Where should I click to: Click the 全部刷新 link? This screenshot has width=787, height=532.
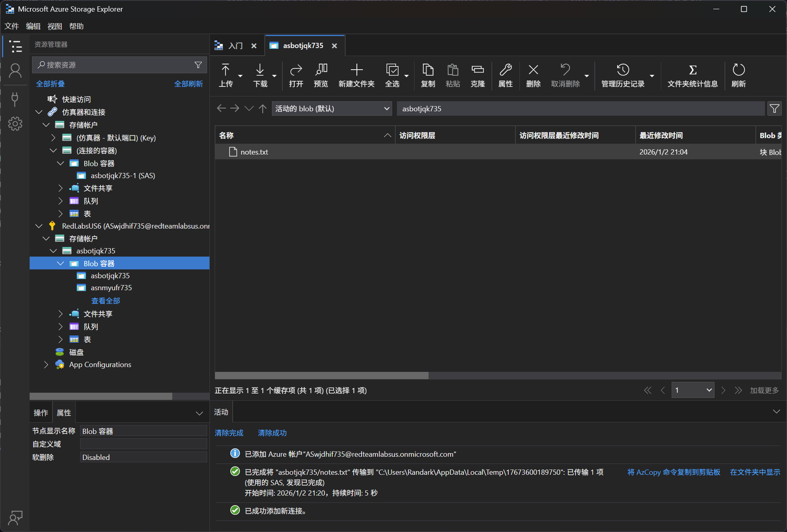188,84
